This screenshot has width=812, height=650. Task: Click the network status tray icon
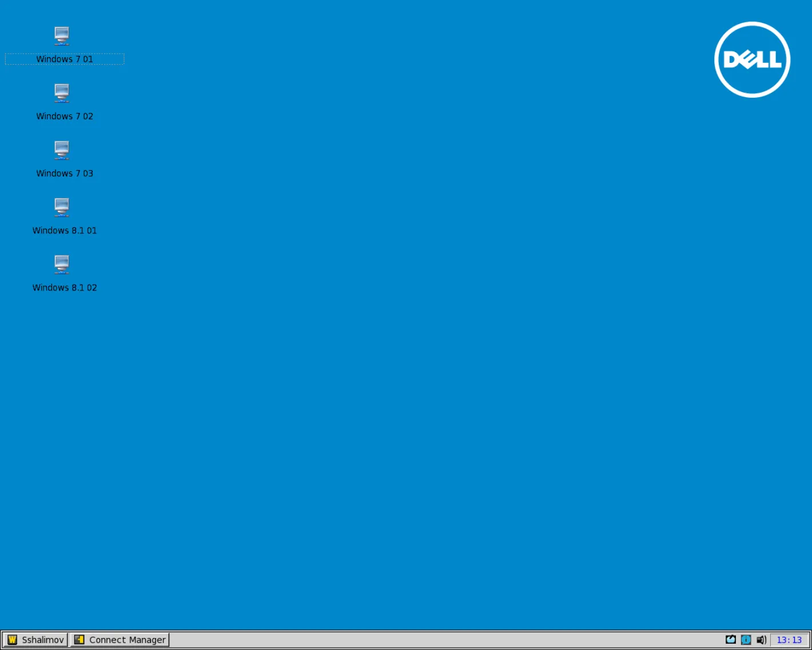(731, 640)
